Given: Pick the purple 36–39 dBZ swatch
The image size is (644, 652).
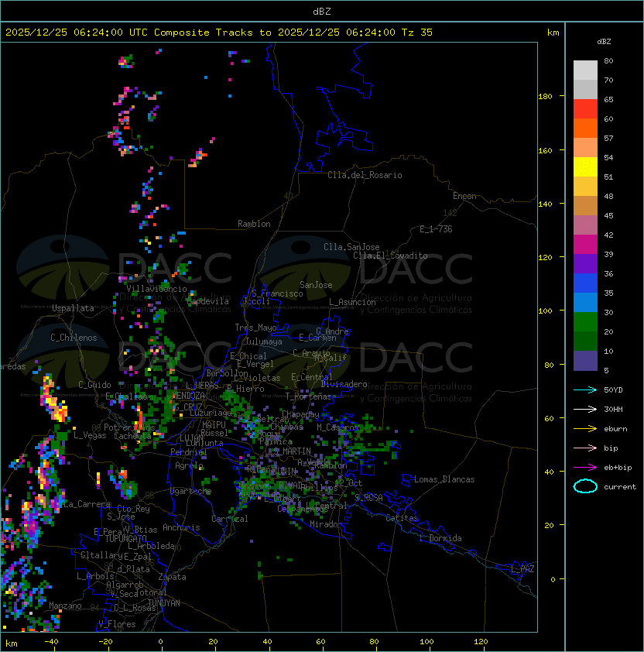Looking at the screenshot, I should pyautogui.click(x=585, y=264).
